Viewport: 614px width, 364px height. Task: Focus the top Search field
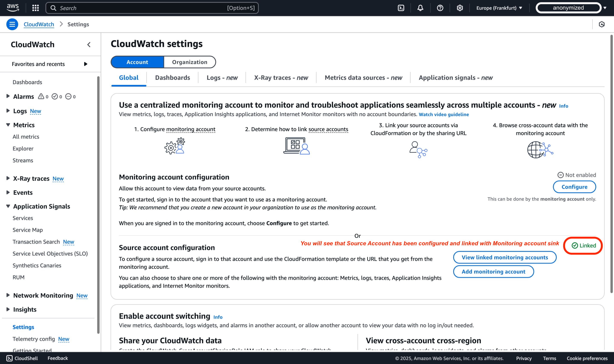(152, 8)
